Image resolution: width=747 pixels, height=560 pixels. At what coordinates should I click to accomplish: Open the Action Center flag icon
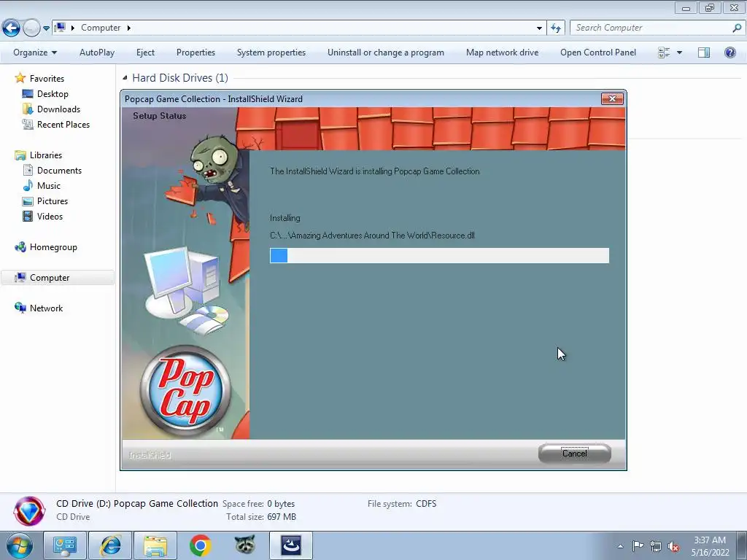pyautogui.click(x=638, y=546)
